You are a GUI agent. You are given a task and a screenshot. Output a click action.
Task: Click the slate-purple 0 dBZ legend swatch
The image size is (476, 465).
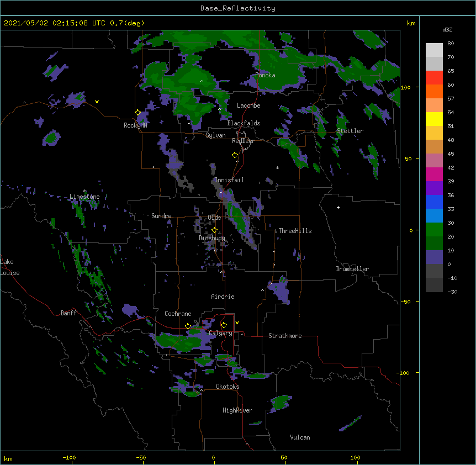click(434, 257)
